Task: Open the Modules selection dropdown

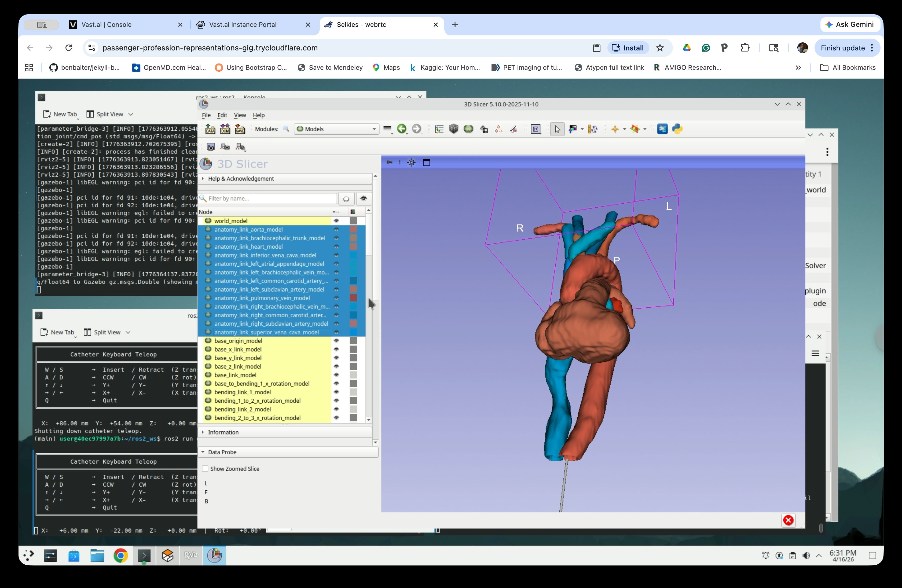Action: click(336, 129)
